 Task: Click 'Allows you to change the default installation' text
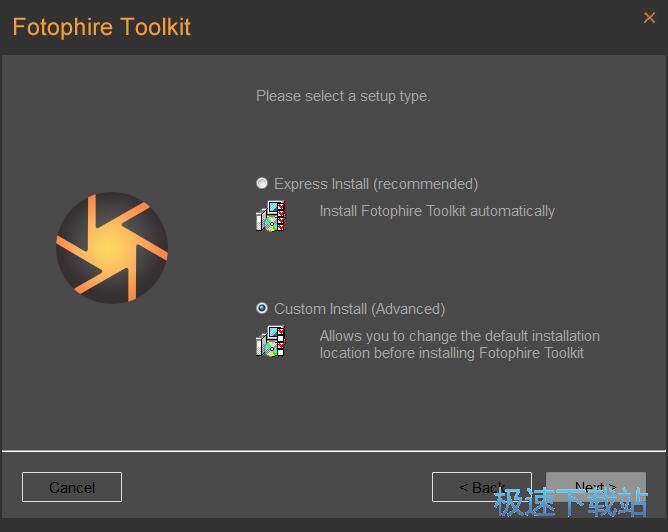[460, 336]
